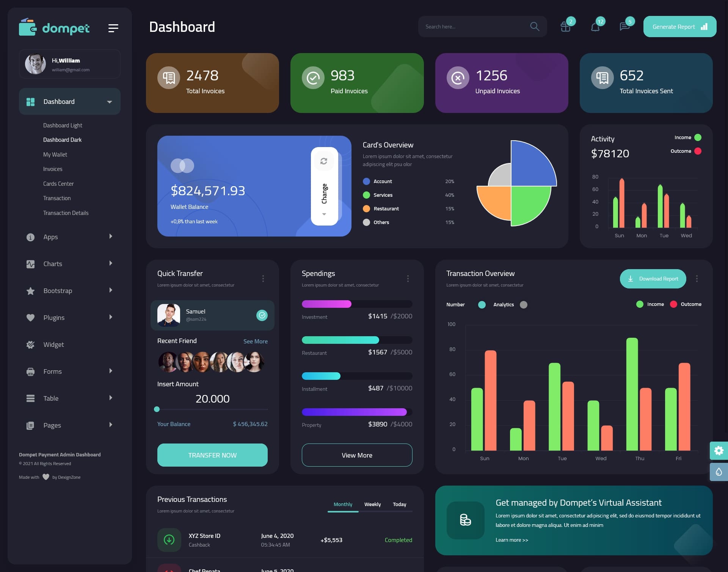Screen dimensions: 728x572
Task: Click the messages chat bubble icon
Action: (x=624, y=27)
